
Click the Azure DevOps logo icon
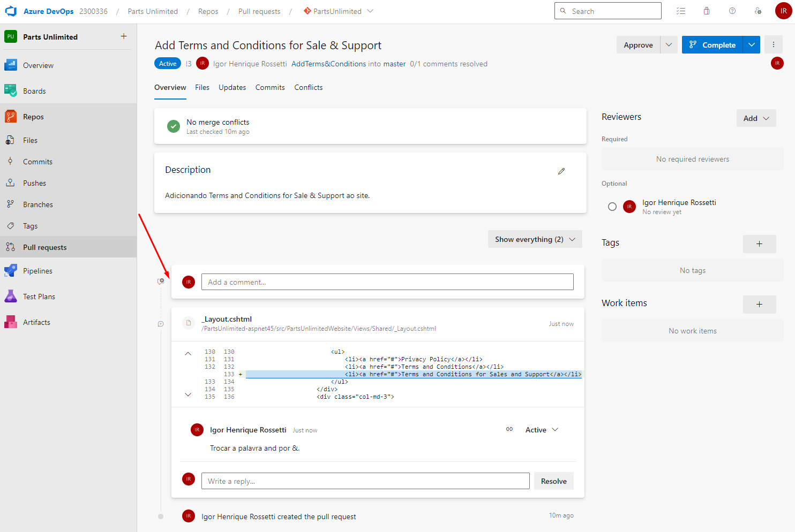11,11
